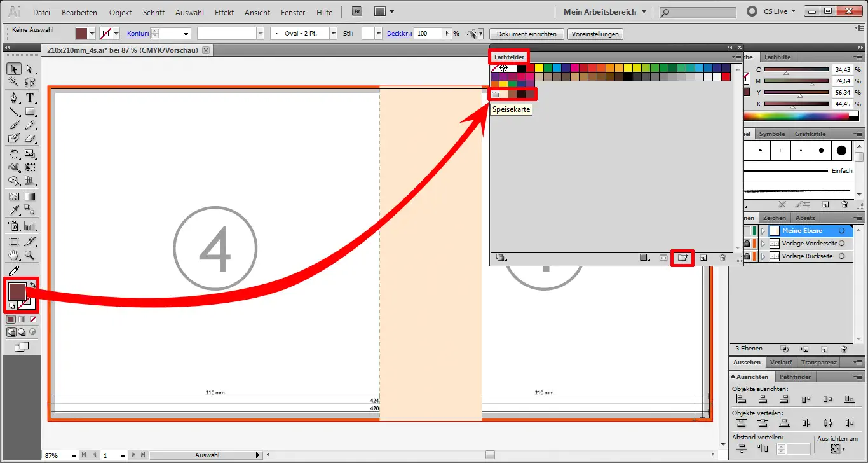Screen dimensions: 868x463
Task: Target the circle next to Vorlage Rückseite
Action: 842,256
